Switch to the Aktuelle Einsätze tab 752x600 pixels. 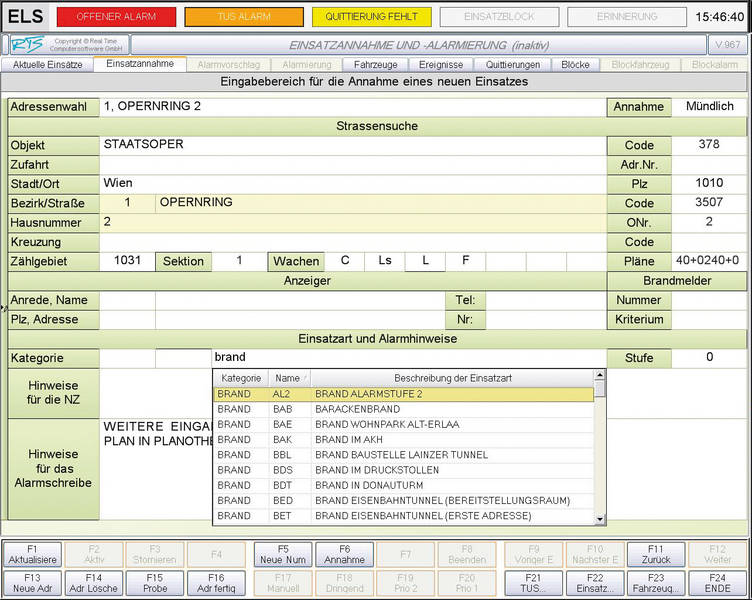click(x=47, y=64)
